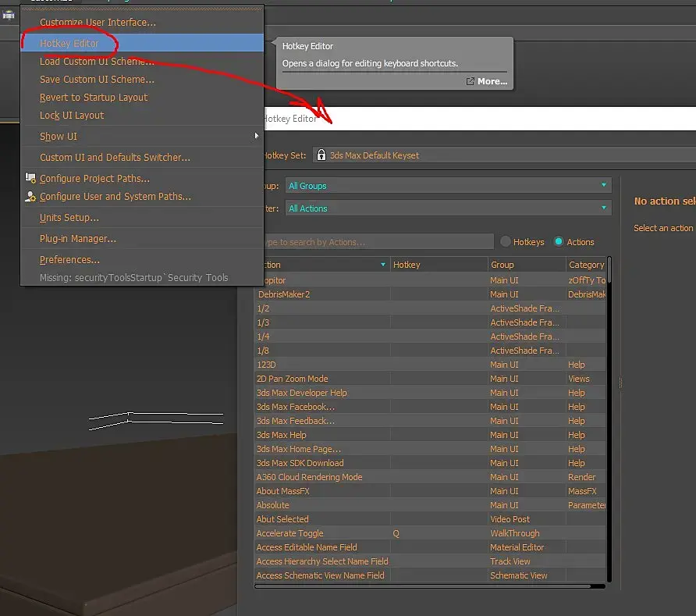
Task: Select the A360 Cloud Rendering Mode row
Action: (430, 477)
